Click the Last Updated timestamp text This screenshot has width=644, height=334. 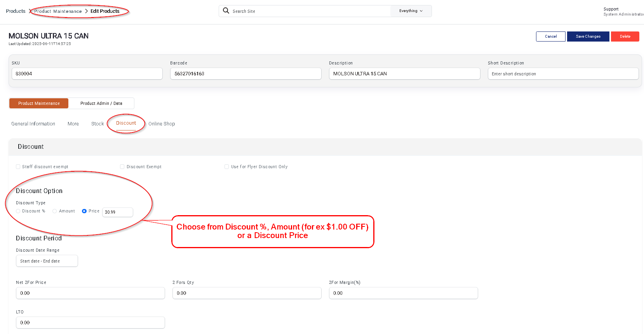40,44
